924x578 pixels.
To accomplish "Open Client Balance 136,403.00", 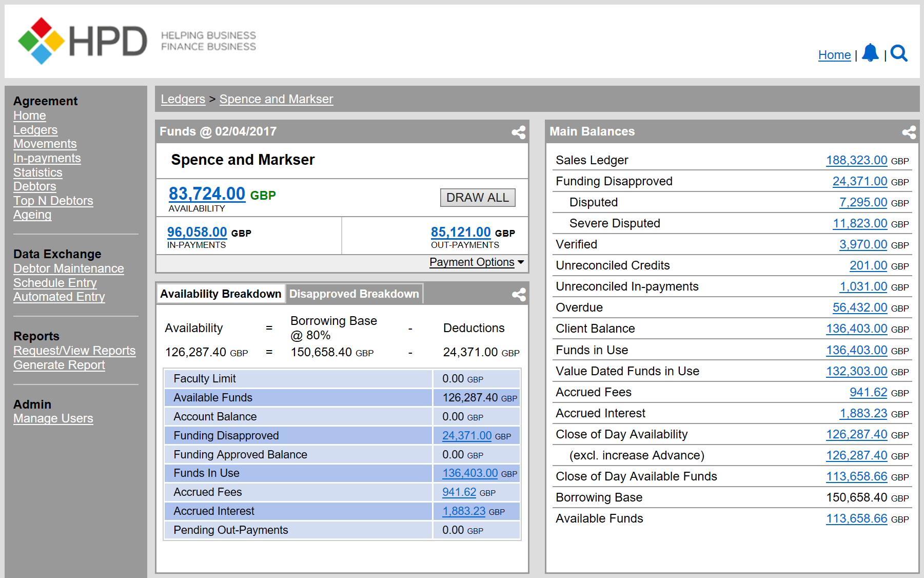I will click(x=857, y=329).
